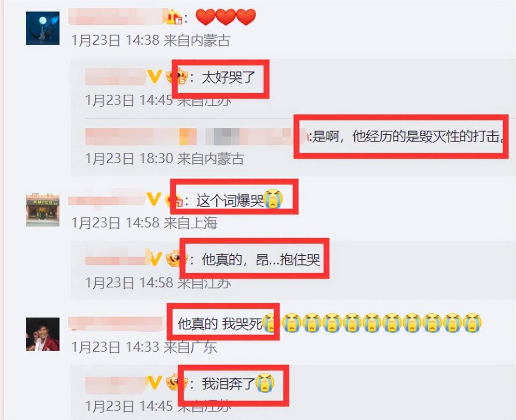The width and height of the screenshot is (516, 420).
Task: Click the blue moon avatar thumbnail
Action: click(x=43, y=28)
